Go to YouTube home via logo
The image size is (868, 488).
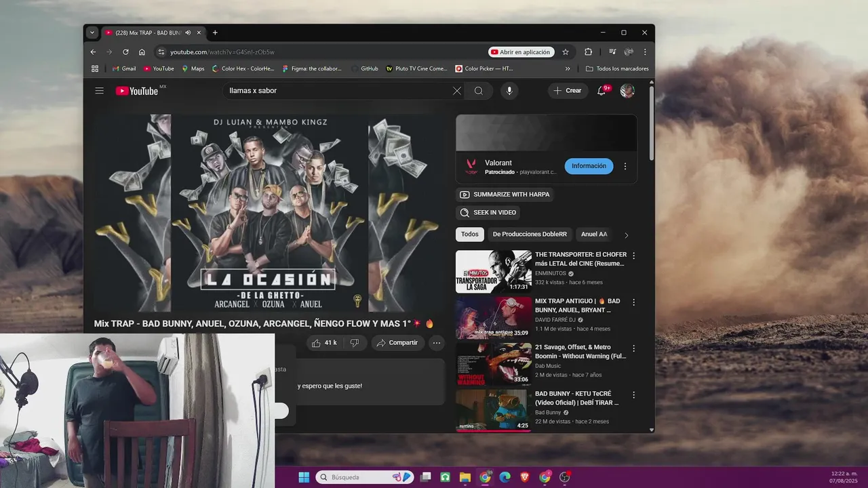pos(137,91)
